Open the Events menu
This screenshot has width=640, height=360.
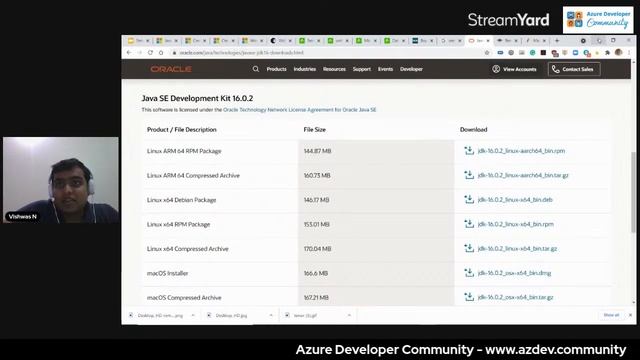385,69
